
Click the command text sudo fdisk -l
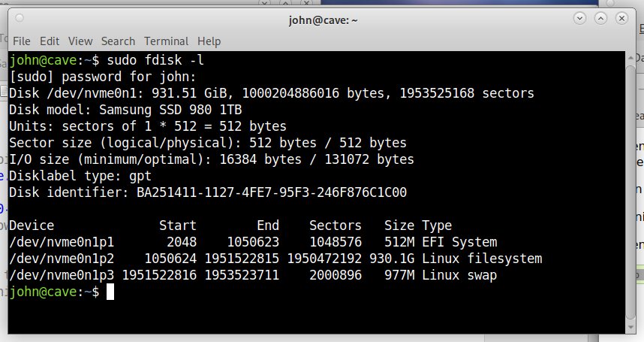point(155,60)
